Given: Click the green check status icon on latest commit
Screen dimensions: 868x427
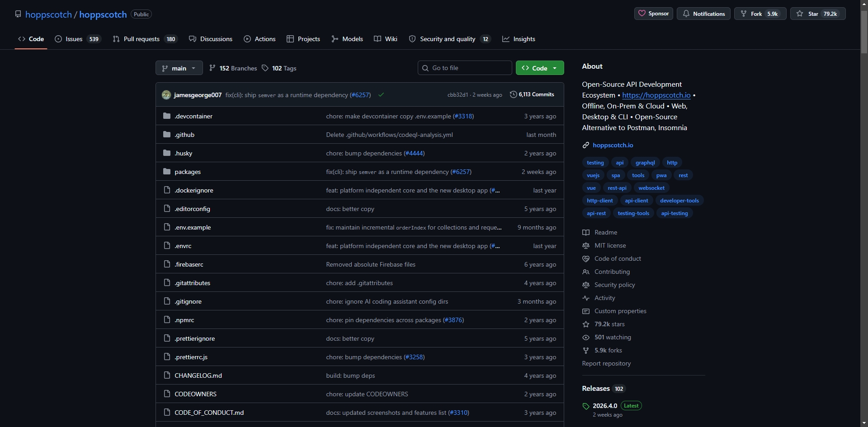Looking at the screenshot, I should 381,95.
